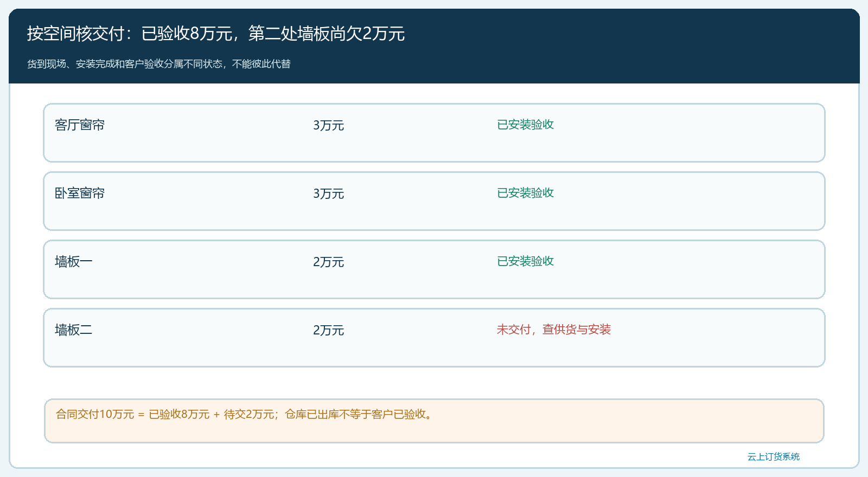Click the red "未交付，查供货与安装" status

click(x=554, y=330)
